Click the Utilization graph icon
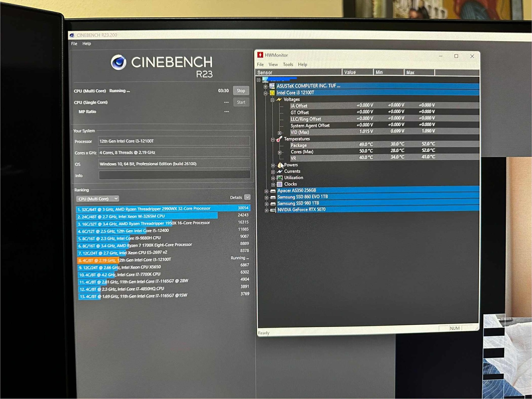This screenshot has height=399, width=532. [x=280, y=178]
